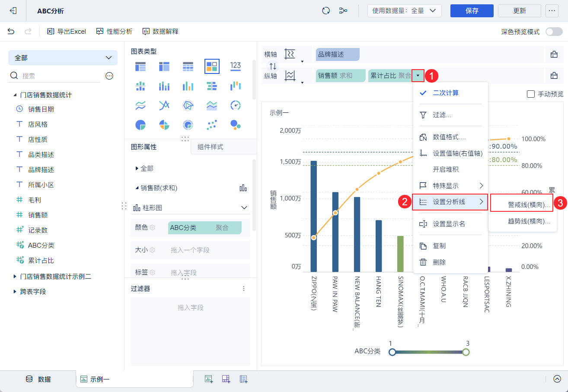Viewport: 568px width, 392px height.
Task: Click the left handle of ABC分类 legend slider
Action: tap(392, 352)
